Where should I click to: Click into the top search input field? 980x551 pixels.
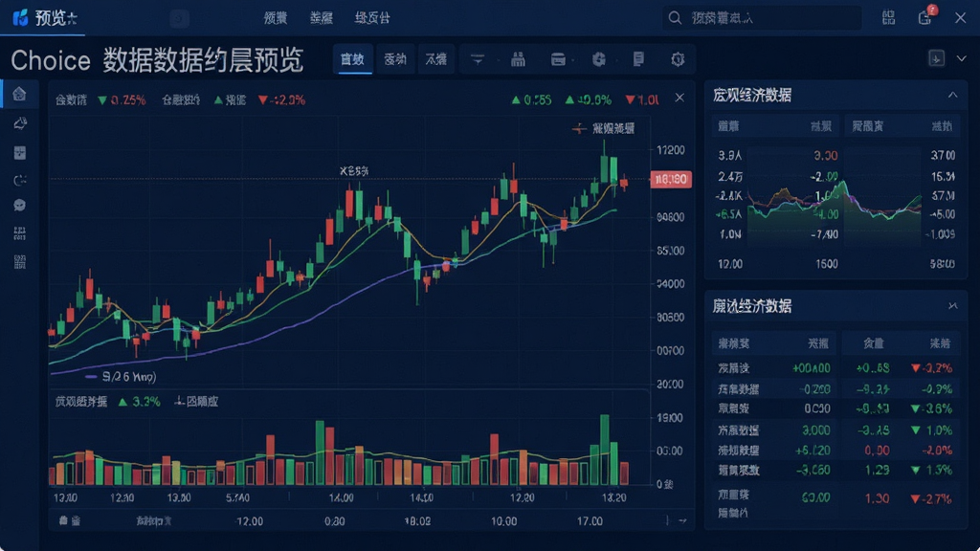(763, 18)
